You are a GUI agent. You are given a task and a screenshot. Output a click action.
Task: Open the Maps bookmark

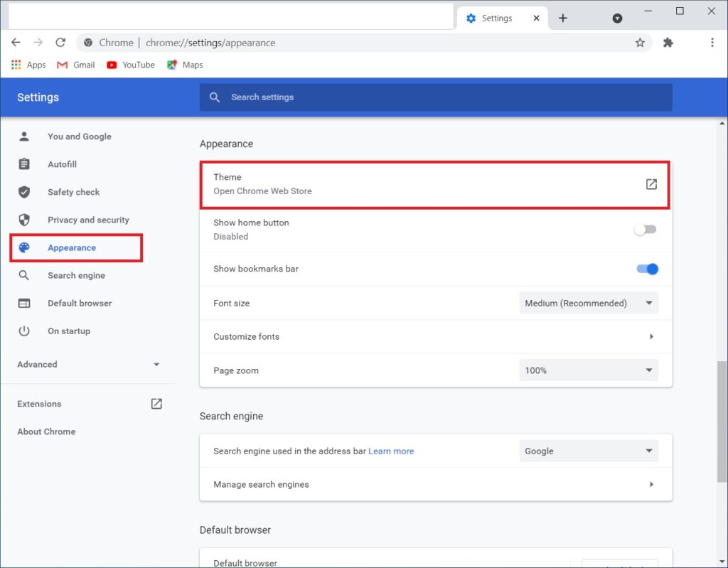pyautogui.click(x=186, y=65)
